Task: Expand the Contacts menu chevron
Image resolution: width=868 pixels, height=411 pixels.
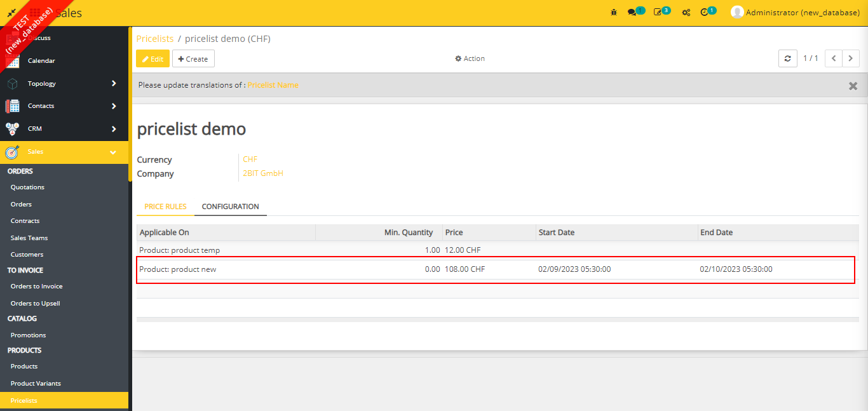Action: (x=114, y=106)
